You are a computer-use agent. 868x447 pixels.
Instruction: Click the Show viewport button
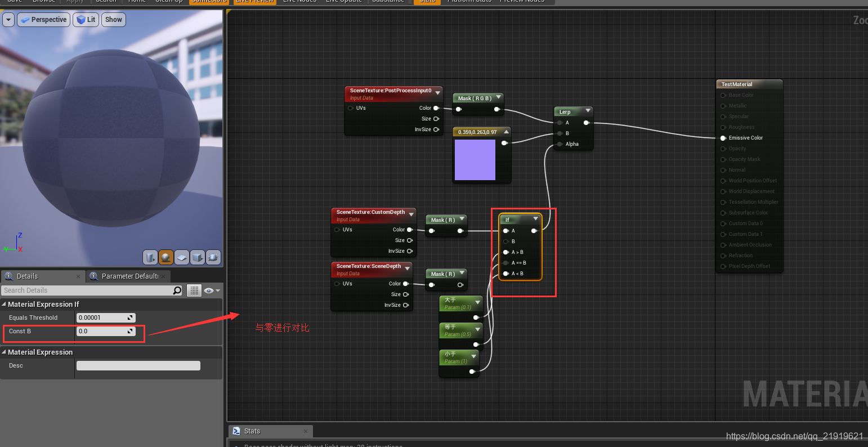(113, 20)
